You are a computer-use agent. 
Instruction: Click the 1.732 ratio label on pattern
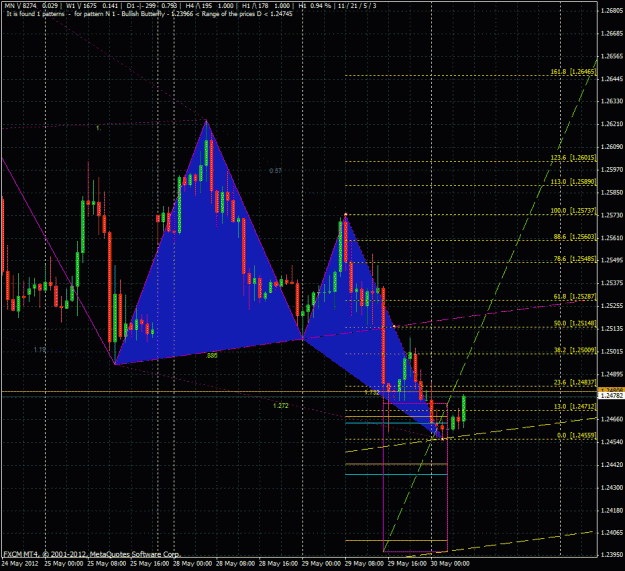coord(372,392)
